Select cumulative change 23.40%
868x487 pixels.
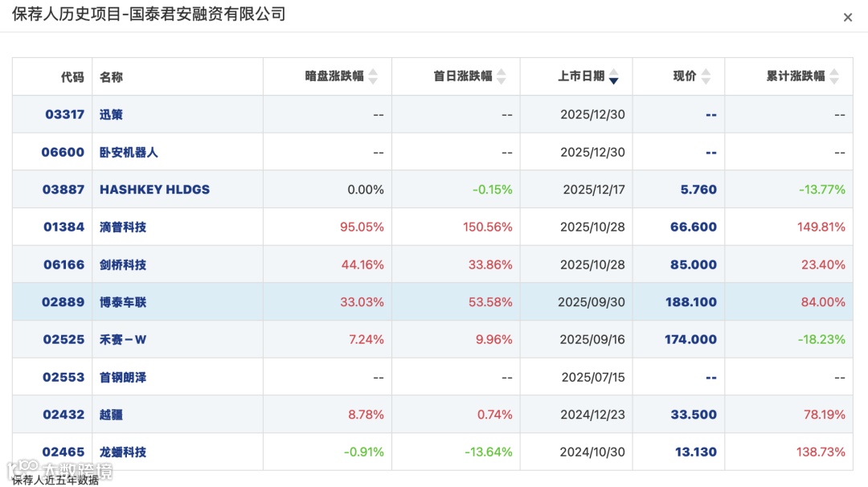823,264
